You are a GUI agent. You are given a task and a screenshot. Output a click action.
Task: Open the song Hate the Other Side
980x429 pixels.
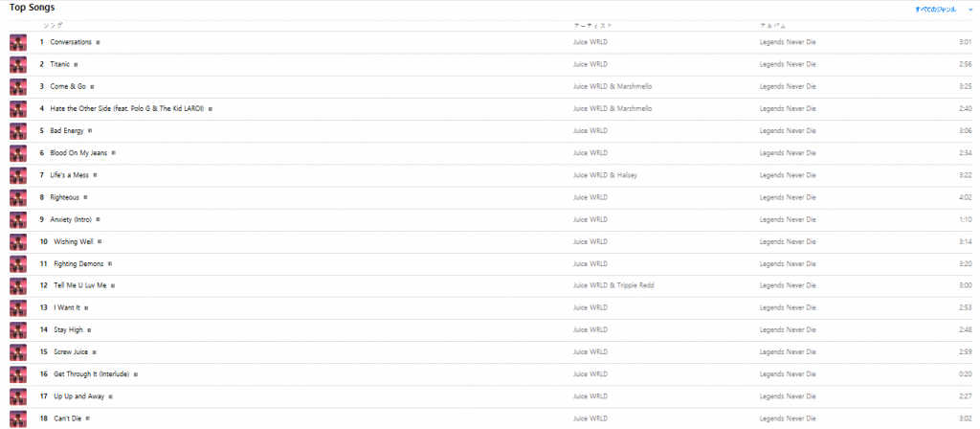[x=127, y=109]
